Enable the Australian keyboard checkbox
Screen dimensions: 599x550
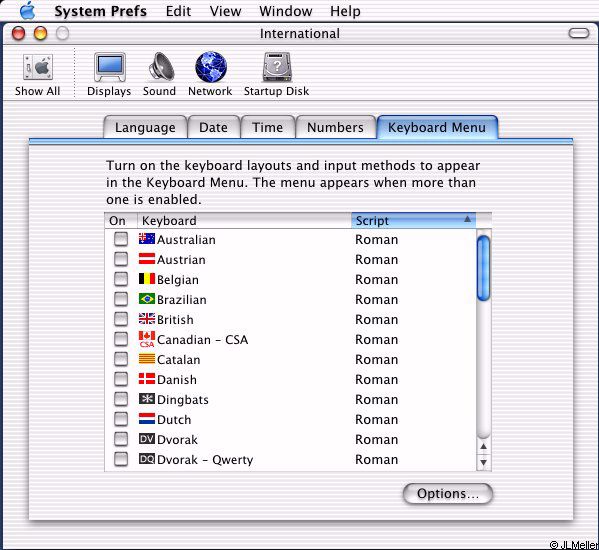click(x=121, y=239)
